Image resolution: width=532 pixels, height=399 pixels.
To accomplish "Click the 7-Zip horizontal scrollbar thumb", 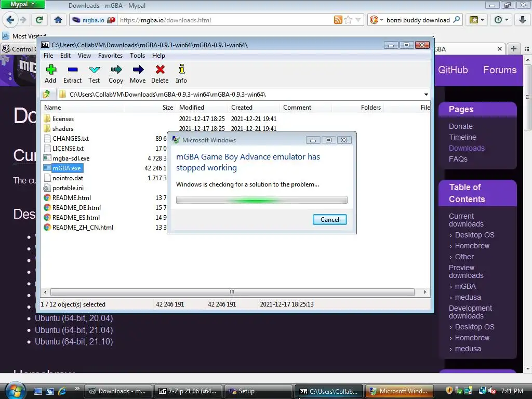I will coord(232,292).
